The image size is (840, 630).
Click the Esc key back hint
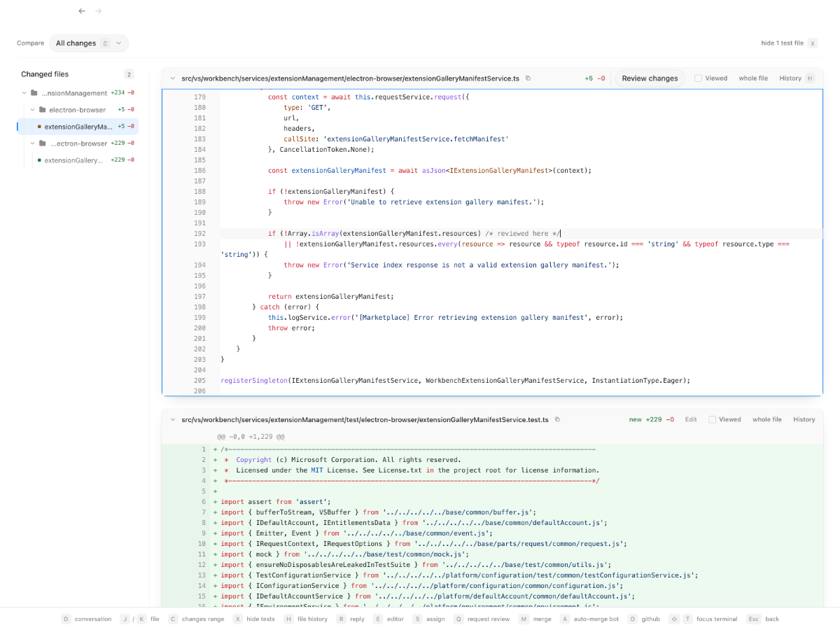pyautogui.click(x=753, y=619)
